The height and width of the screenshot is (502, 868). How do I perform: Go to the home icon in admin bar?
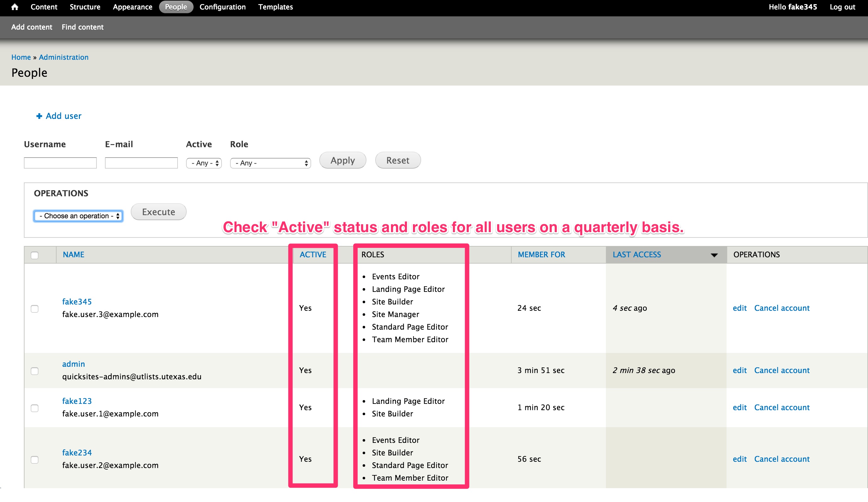(x=14, y=7)
